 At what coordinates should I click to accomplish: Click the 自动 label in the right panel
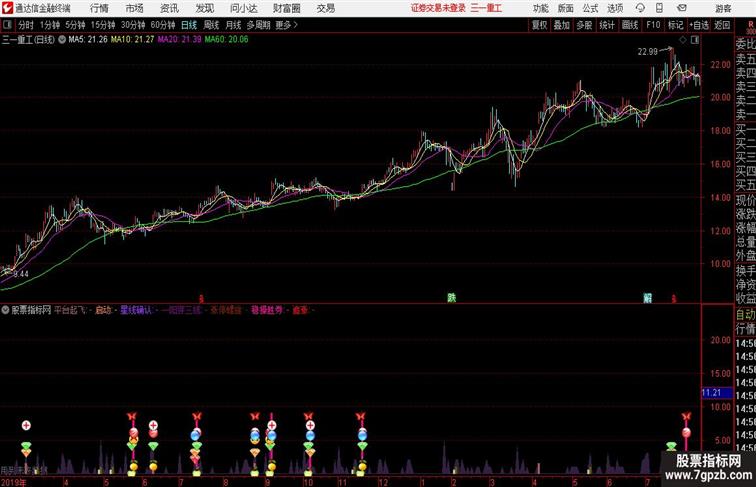click(745, 315)
